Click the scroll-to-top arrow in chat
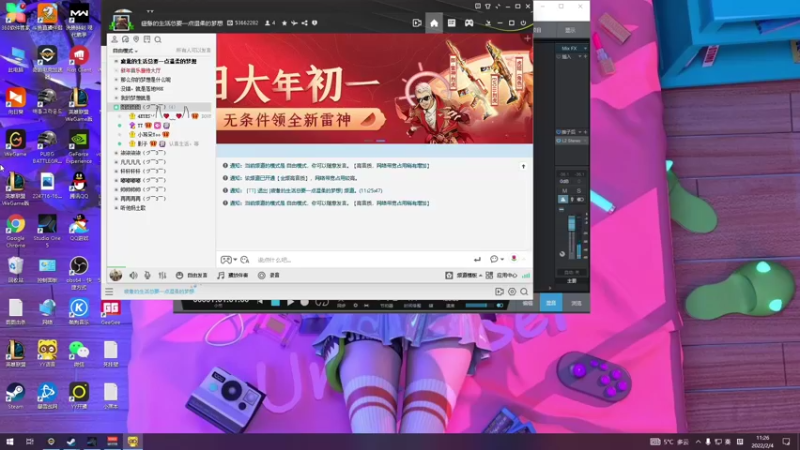800x450 pixels. click(523, 166)
